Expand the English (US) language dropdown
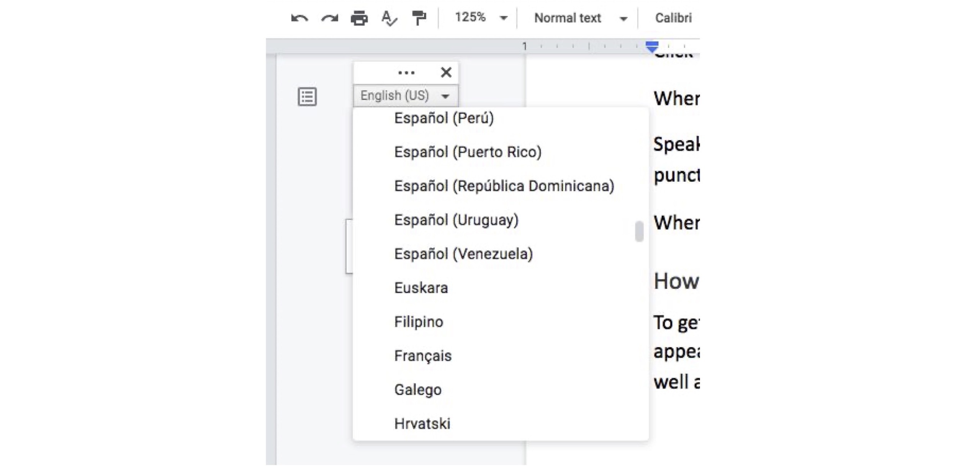The width and height of the screenshot is (980, 472). pos(404,96)
